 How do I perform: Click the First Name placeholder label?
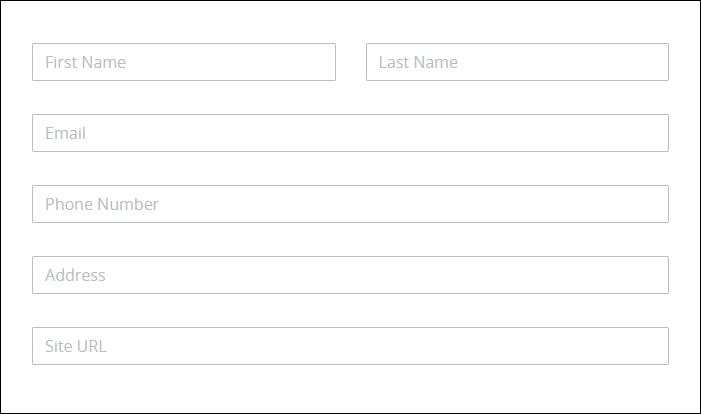click(85, 62)
